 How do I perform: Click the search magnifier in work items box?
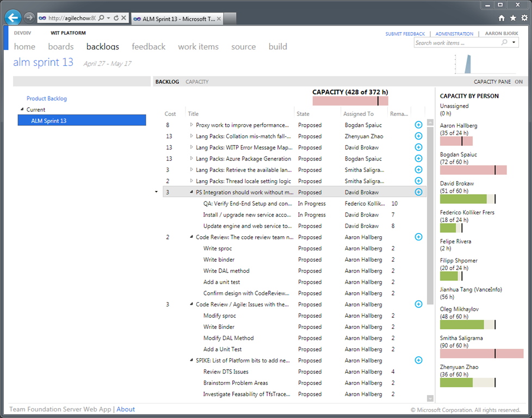(504, 42)
